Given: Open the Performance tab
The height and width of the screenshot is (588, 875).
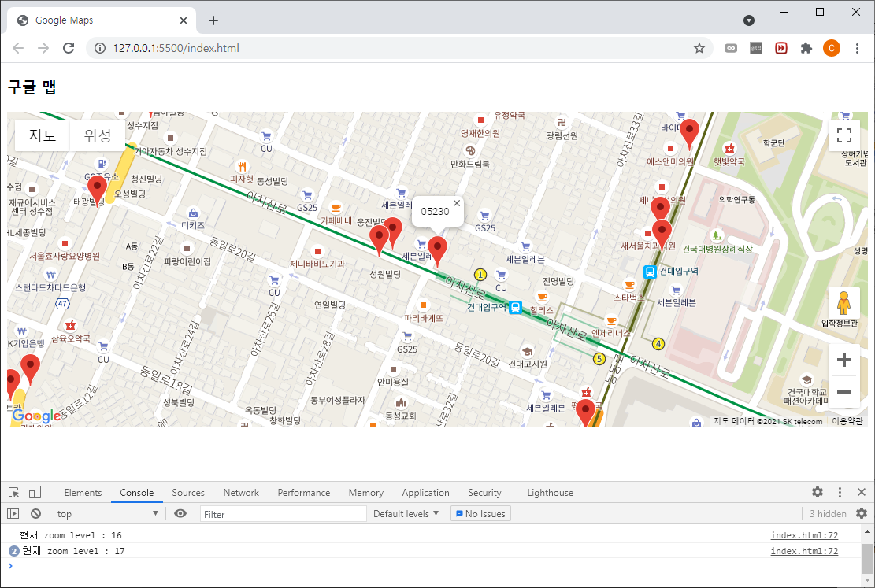Looking at the screenshot, I should (303, 493).
